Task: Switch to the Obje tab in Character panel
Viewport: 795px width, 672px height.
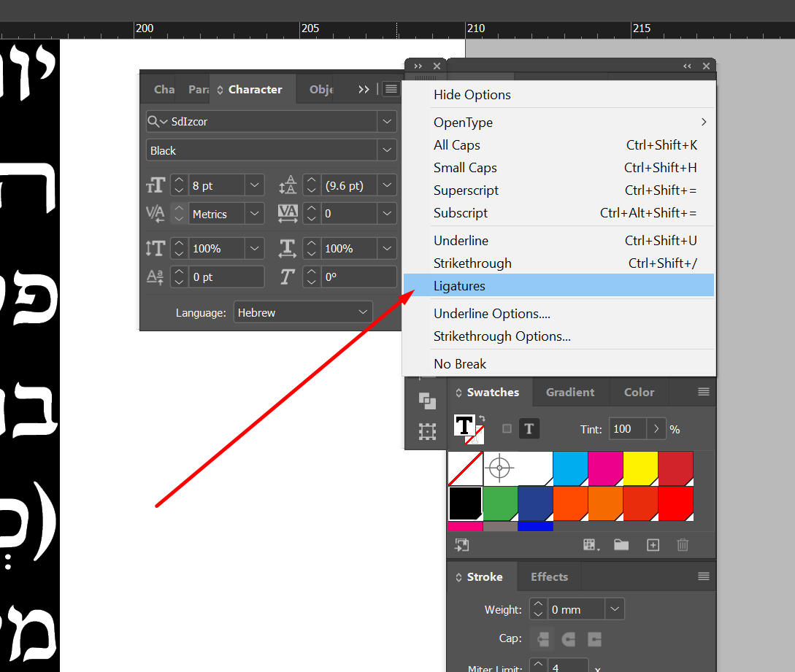Action: click(321, 89)
